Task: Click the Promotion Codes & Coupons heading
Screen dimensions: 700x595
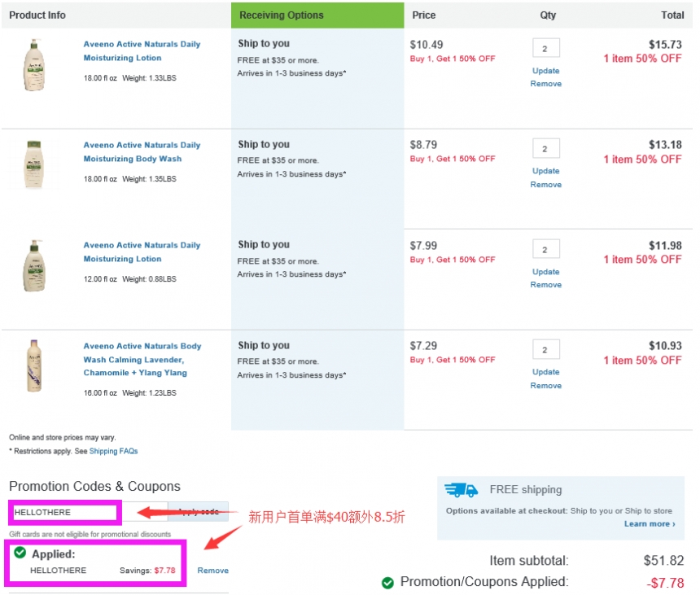Action: (x=94, y=486)
